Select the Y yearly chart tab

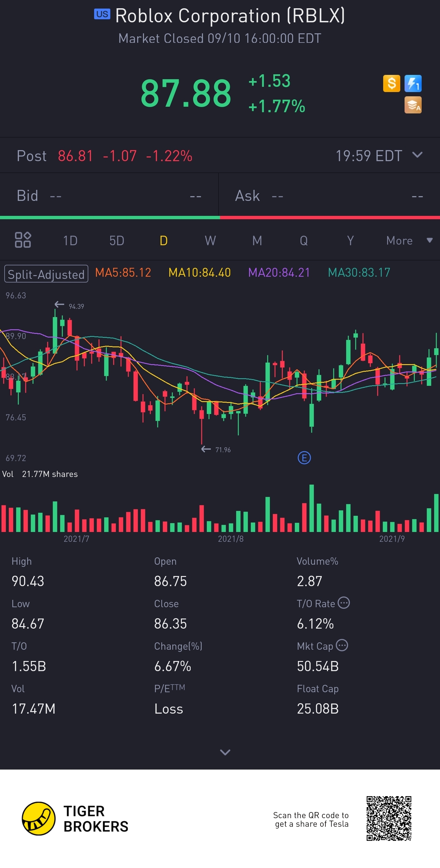coord(350,241)
